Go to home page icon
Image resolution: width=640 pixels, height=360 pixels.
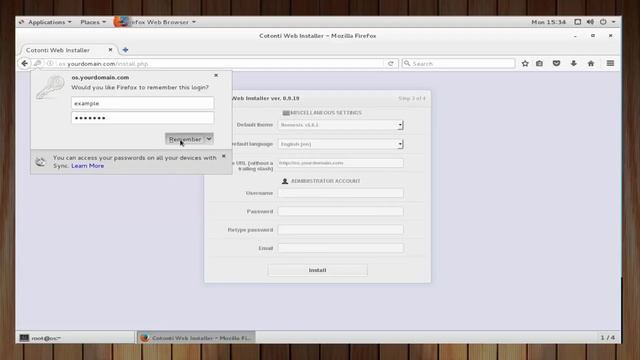pos(591,64)
